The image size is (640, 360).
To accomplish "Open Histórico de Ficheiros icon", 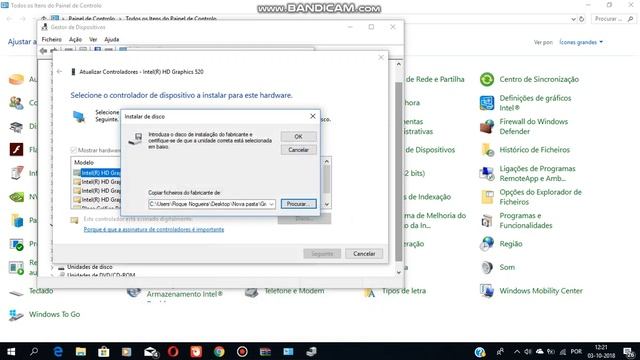I will 487,150.
